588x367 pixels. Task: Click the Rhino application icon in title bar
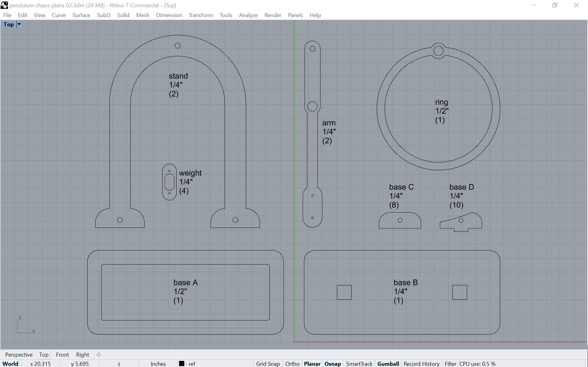(4, 5)
